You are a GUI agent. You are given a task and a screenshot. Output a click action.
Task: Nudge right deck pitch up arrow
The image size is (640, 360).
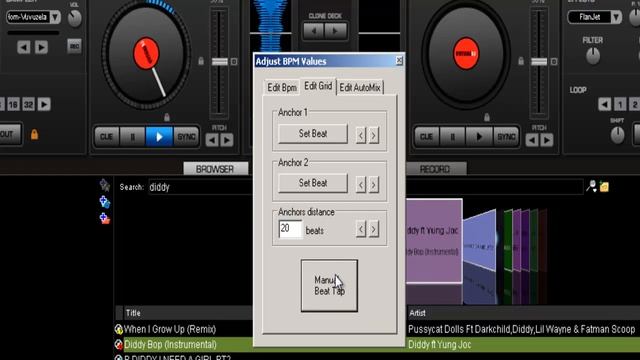pyautogui.click(x=547, y=140)
